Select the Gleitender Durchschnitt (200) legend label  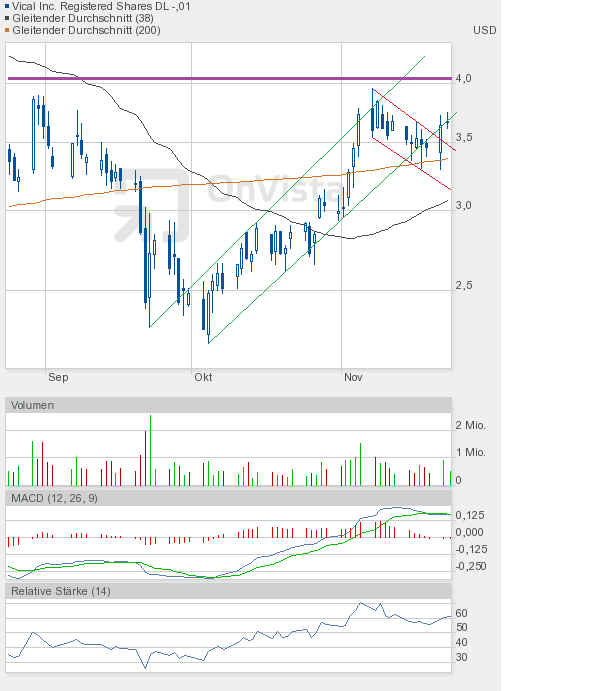coord(86,30)
